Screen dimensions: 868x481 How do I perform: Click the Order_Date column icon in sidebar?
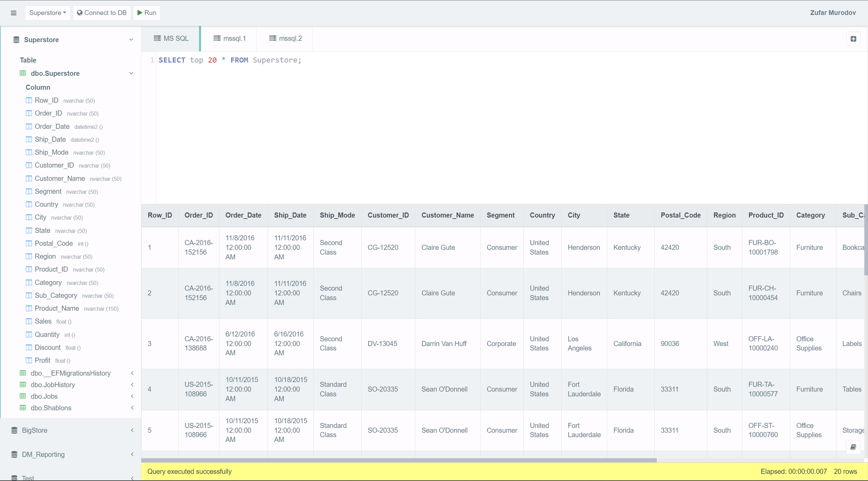pyautogui.click(x=29, y=126)
